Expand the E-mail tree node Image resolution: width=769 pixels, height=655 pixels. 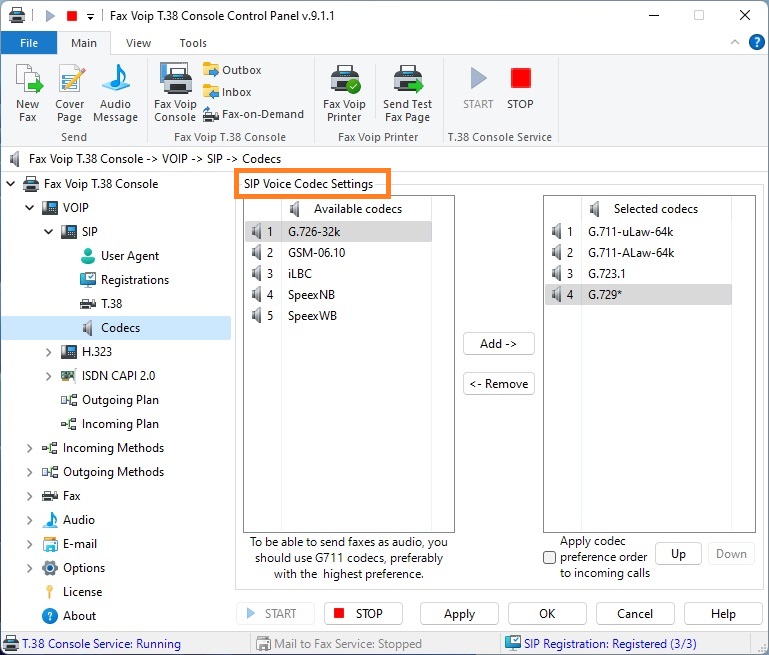(29, 544)
